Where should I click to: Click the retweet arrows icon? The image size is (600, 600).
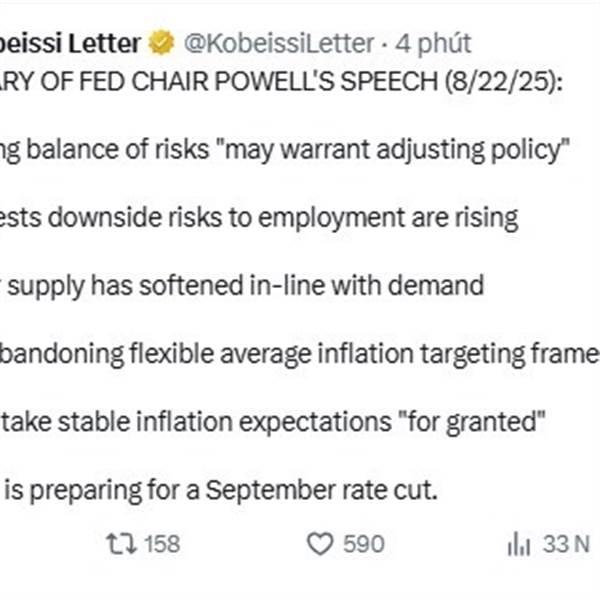(121, 544)
